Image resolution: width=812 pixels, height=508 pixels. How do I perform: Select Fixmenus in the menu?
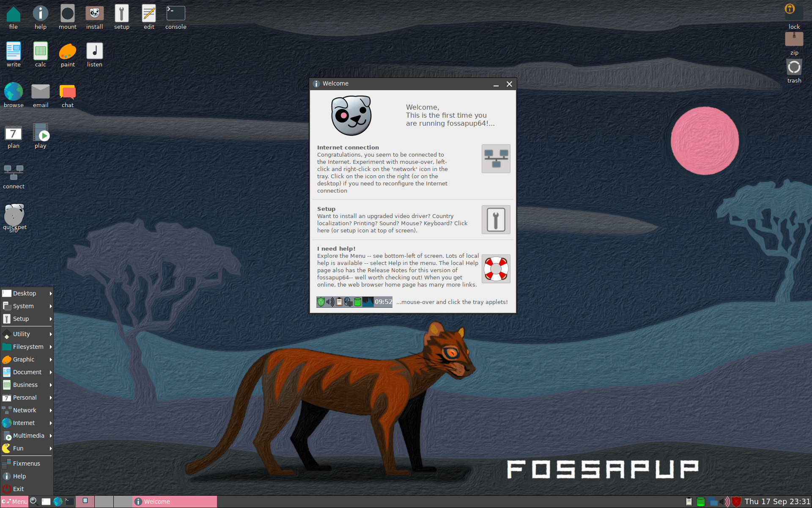coord(26,464)
